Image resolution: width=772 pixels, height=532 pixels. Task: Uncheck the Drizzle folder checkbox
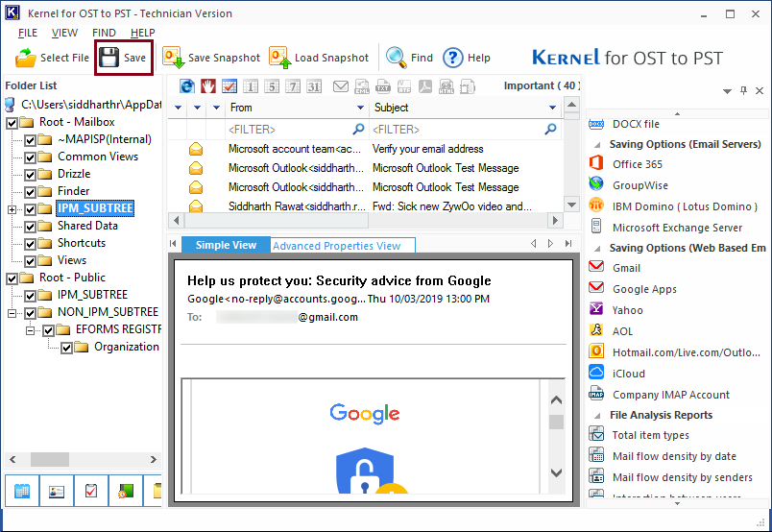pos(30,174)
